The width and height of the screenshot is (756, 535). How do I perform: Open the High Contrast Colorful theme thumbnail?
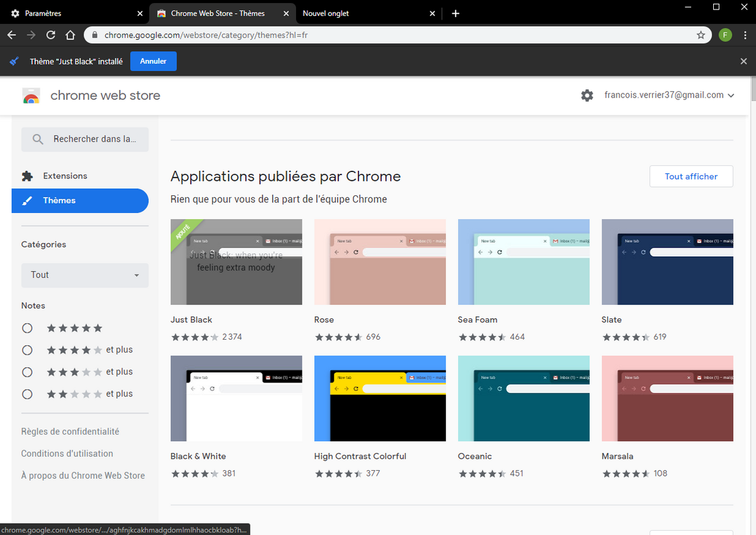pos(380,398)
